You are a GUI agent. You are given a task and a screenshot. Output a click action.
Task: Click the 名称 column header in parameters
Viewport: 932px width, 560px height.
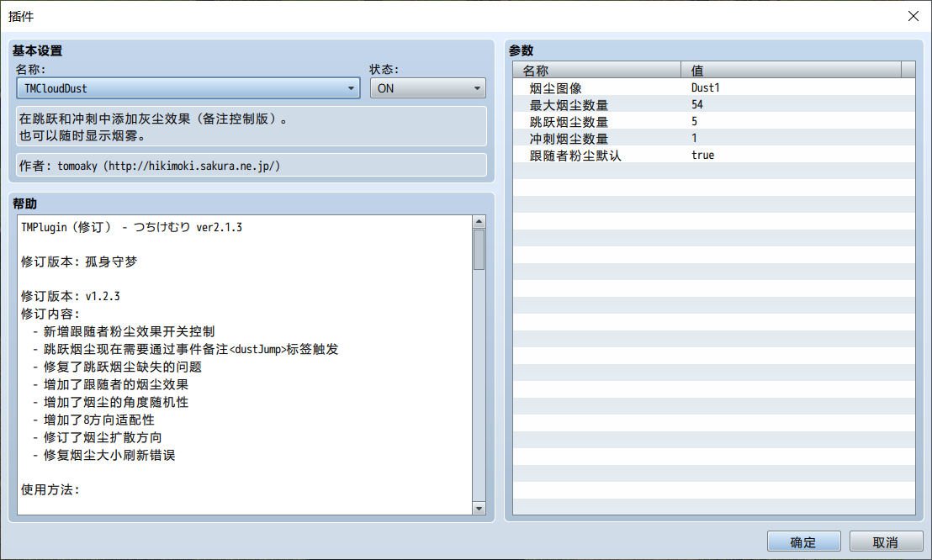coord(596,70)
